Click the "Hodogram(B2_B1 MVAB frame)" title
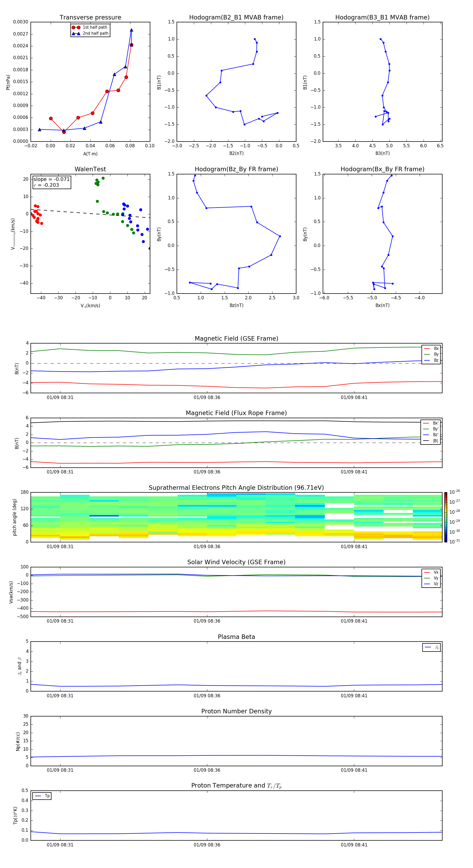Image resolution: width=473 pixels, height=868 pixels. click(x=236, y=18)
